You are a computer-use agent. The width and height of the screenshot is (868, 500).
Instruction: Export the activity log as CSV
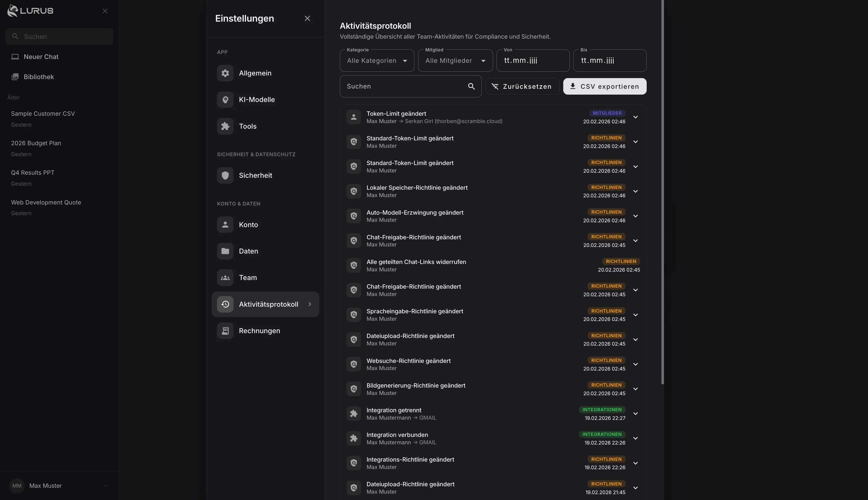604,86
